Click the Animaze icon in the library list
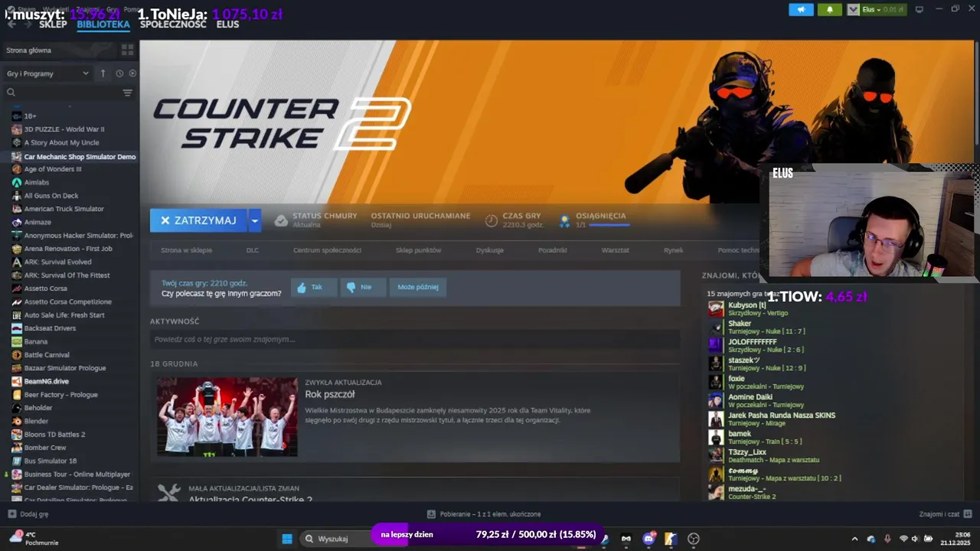Viewport: 980px width, 551px height. click(x=16, y=222)
